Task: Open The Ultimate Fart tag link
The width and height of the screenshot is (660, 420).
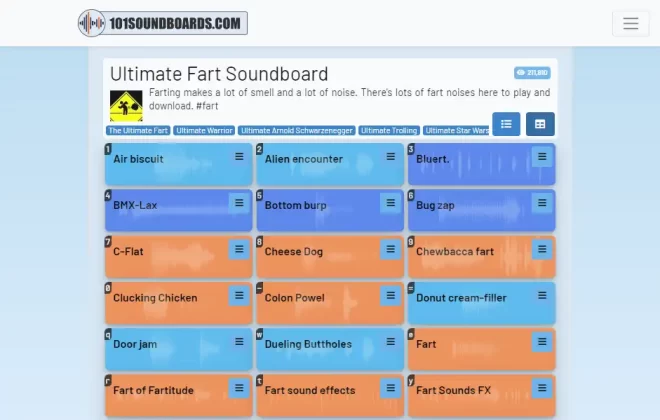Action: coord(138,130)
